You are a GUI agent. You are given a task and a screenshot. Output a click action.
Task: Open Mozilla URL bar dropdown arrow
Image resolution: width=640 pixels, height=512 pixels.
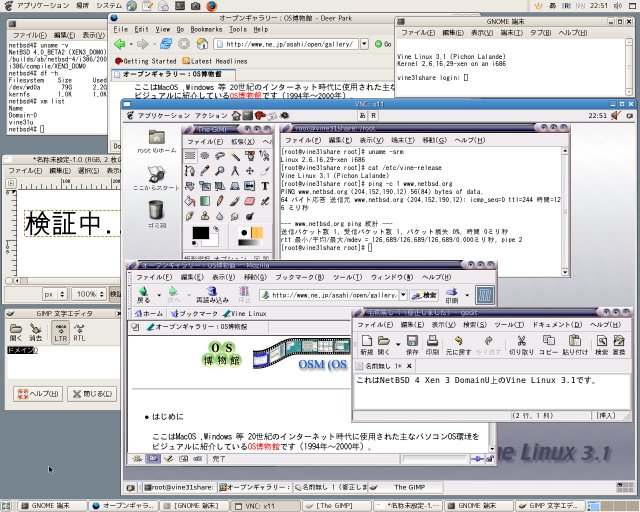403,294
